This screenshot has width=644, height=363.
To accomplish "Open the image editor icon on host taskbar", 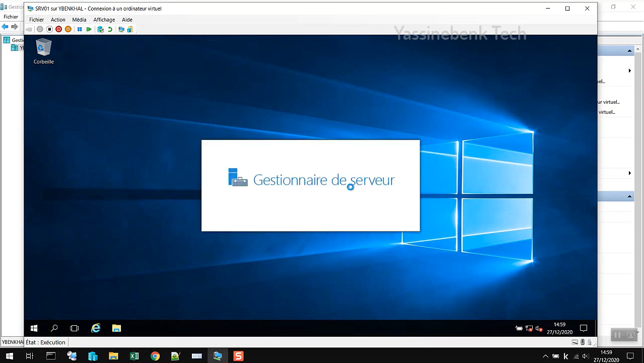I will click(176, 356).
